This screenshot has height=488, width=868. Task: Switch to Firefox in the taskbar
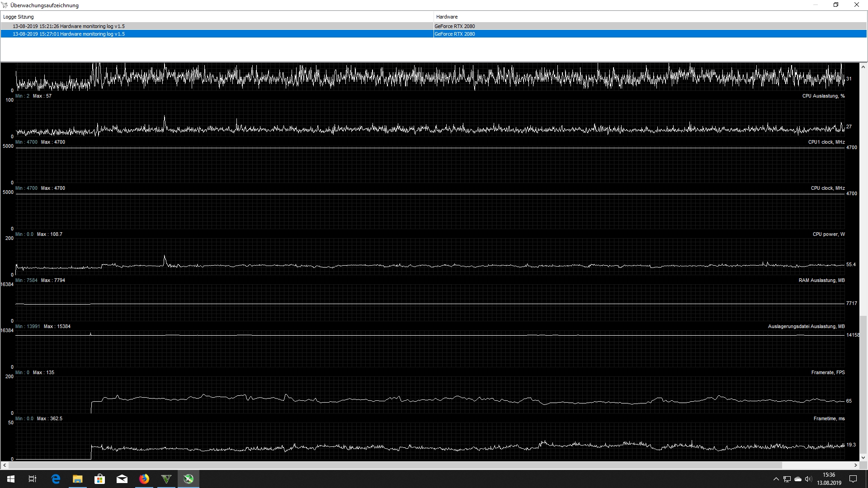[144, 479]
